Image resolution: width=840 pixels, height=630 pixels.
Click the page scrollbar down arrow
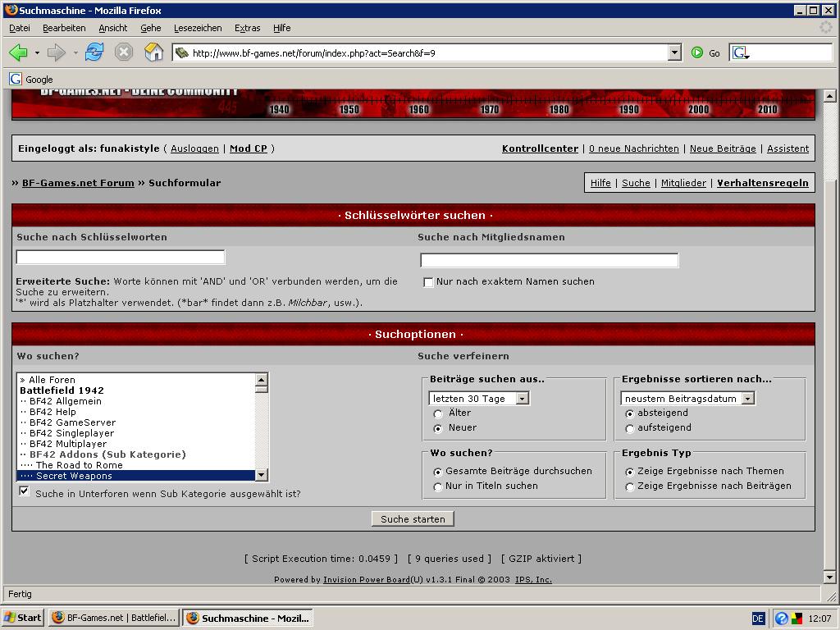point(829,577)
